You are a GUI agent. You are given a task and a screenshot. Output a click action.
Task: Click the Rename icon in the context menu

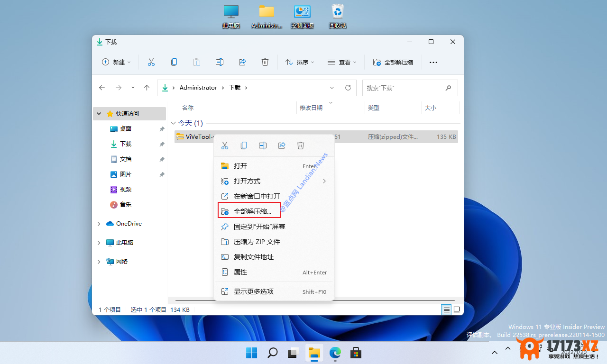click(263, 146)
